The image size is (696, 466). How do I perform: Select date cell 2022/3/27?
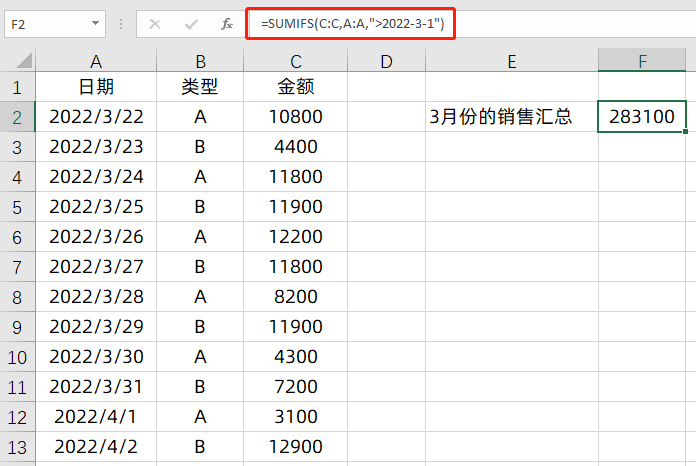pos(96,267)
